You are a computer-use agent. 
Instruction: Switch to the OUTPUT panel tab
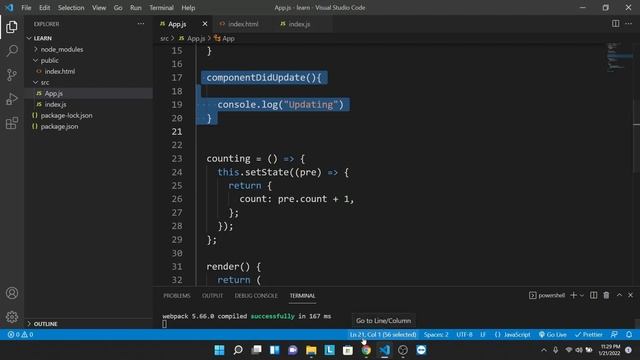pyautogui.click(x=213, y=296)
